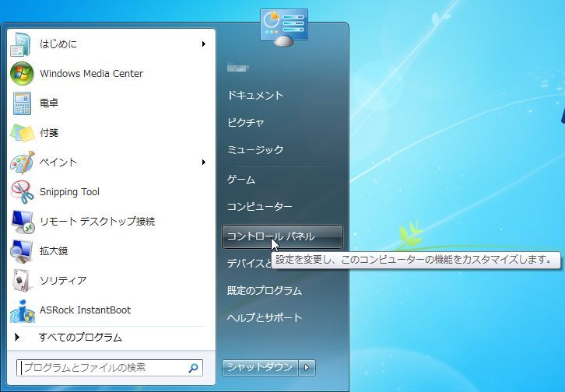Open コントロール パネル

click(x=282, y=236)
